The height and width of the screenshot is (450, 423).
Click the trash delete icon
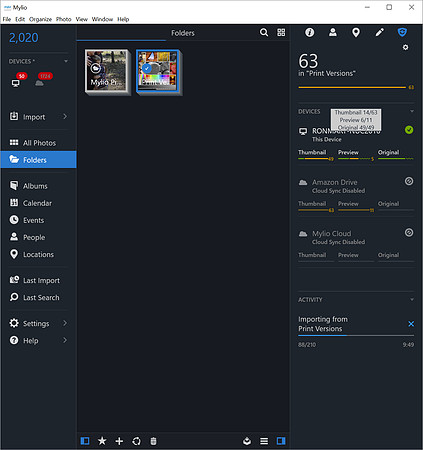153,441
